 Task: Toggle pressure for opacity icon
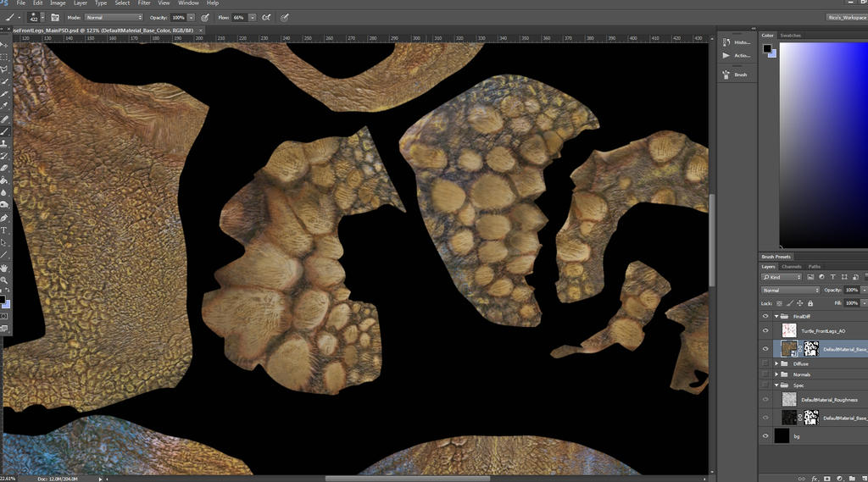[205, 17]
